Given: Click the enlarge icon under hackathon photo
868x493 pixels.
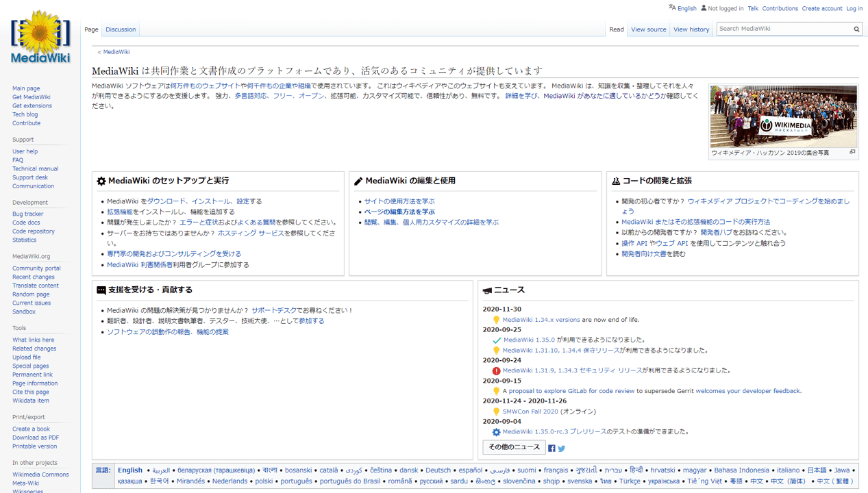Looking at the screenshot, I should tap(852, 152).
